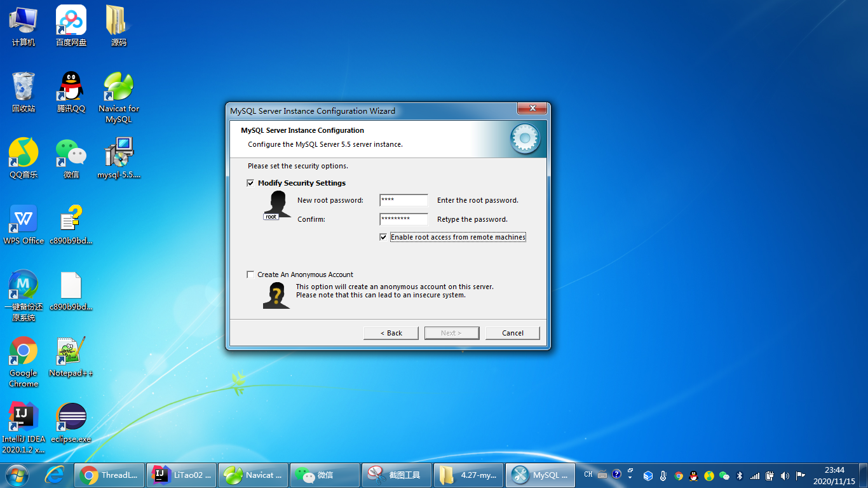
Task: Select the mysql-5.5 installer desktop icon
Action: pos(119,158)
